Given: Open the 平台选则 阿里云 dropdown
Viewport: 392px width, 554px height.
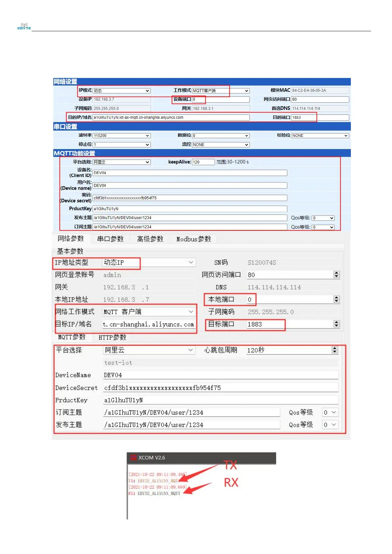Looking at the screenshot, I should [121, 162].
